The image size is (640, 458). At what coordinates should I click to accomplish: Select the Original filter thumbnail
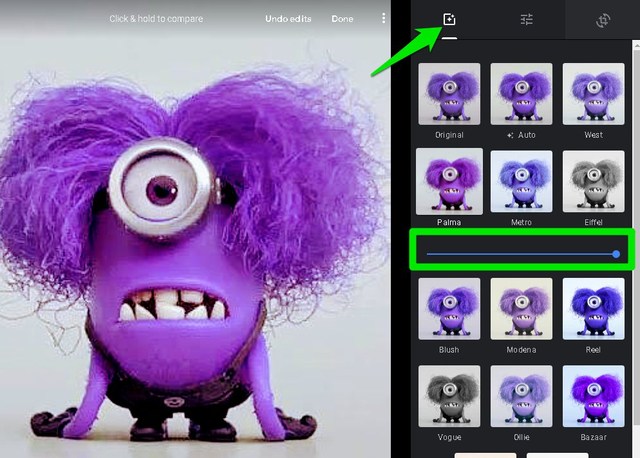[x=449, y=94]
